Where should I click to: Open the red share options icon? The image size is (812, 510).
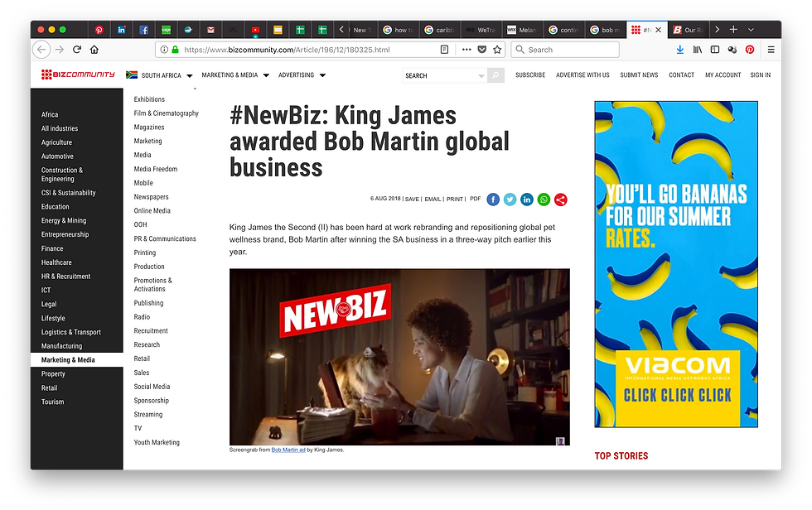[x=560, y=200]
